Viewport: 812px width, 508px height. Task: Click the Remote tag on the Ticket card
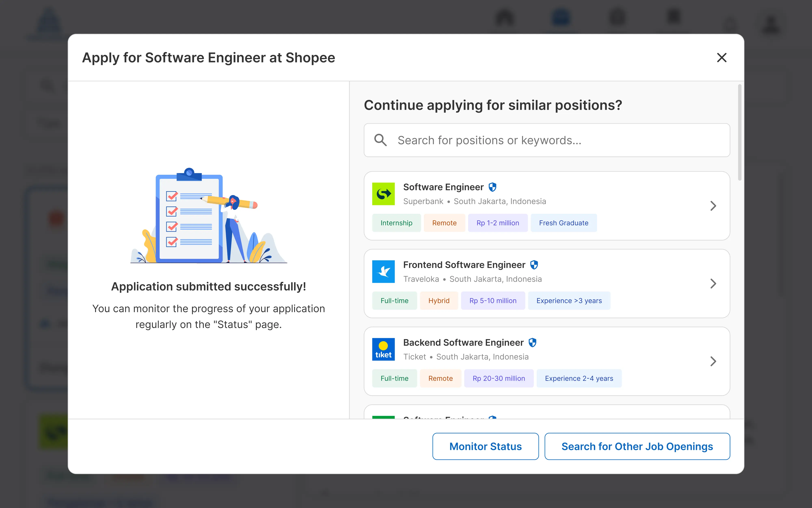440,378
